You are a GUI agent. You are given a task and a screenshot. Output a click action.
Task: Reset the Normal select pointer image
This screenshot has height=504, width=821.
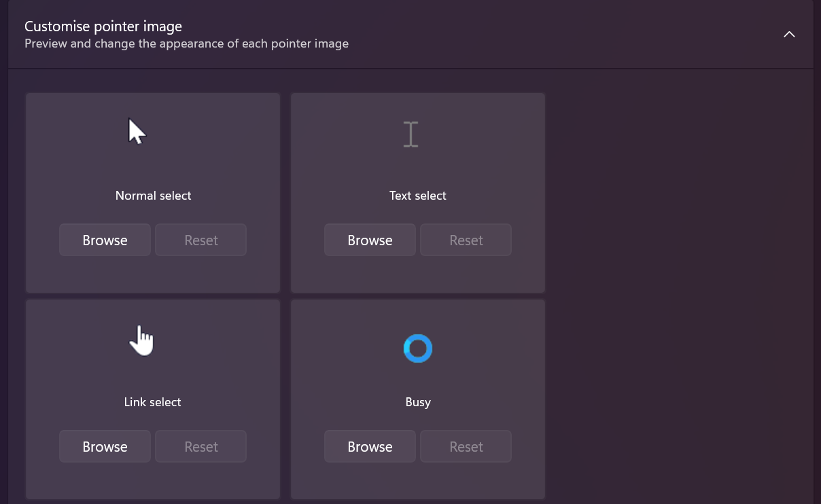coord(200,240)
